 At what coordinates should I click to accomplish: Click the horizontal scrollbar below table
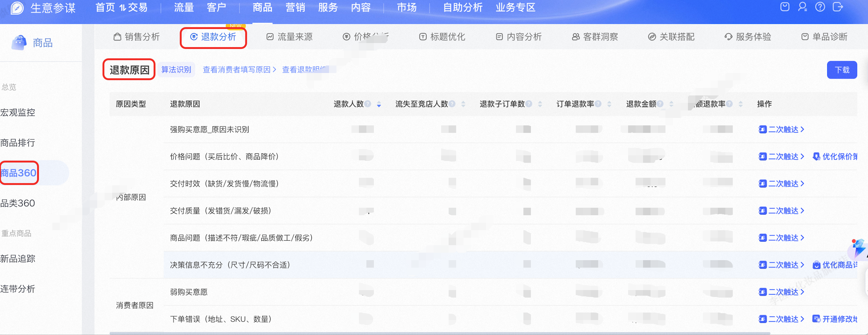tap(440, 333)
